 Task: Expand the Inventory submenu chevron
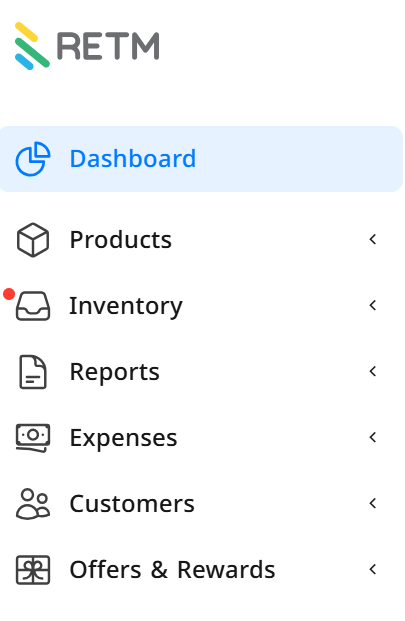pyautogui.click(x=373, y=305)
